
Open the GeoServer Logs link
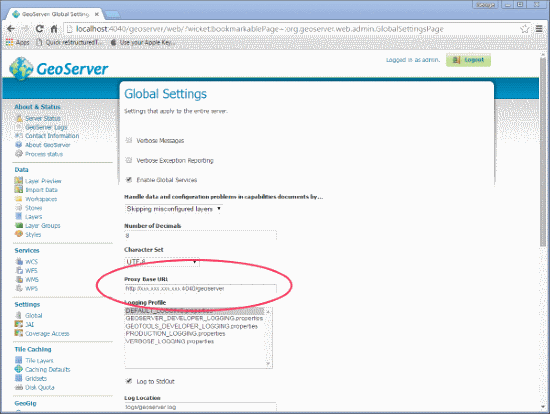(46, 127)
